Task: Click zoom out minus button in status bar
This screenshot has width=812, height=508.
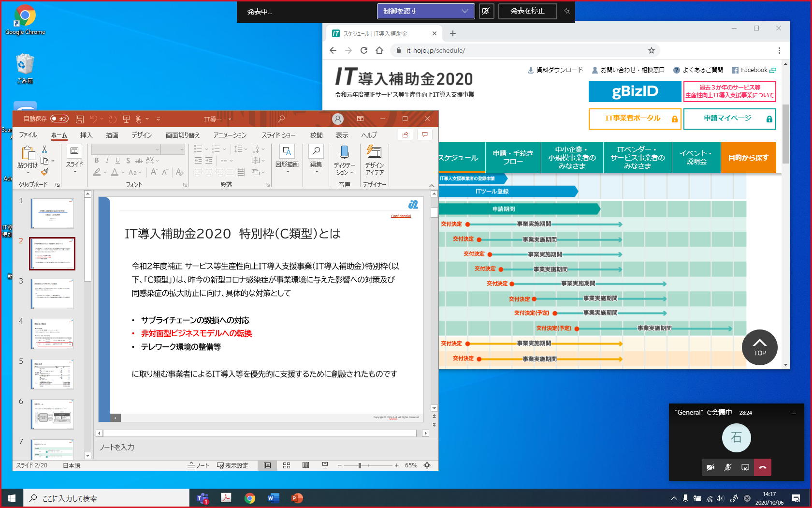Action: pyautogui.click(x=340, y=465)
